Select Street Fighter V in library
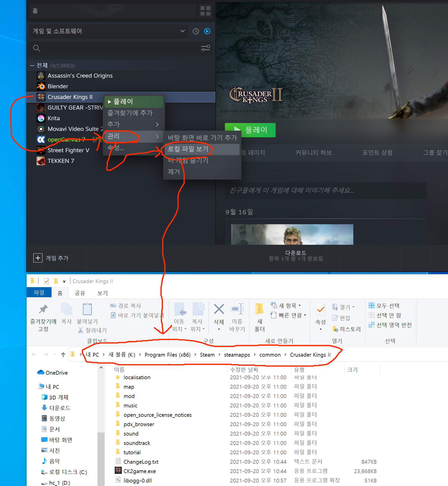This screenshot has height=486, width=448. (x=68, y=150)
